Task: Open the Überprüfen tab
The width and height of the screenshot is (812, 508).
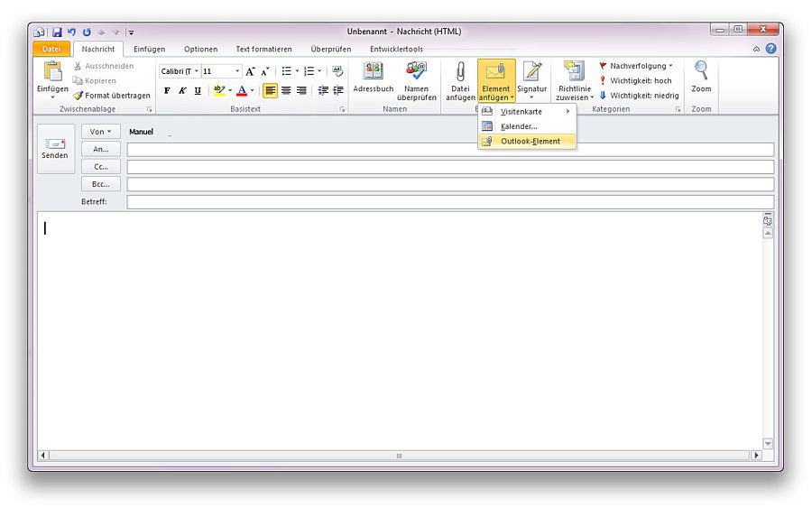Action: 331,50
